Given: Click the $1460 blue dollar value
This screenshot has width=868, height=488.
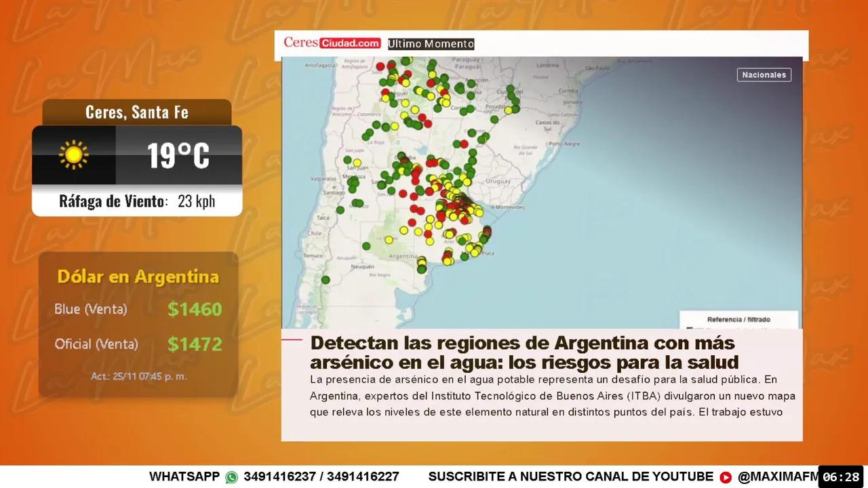Looking at the screenshot, I should [x=195, y=309].
